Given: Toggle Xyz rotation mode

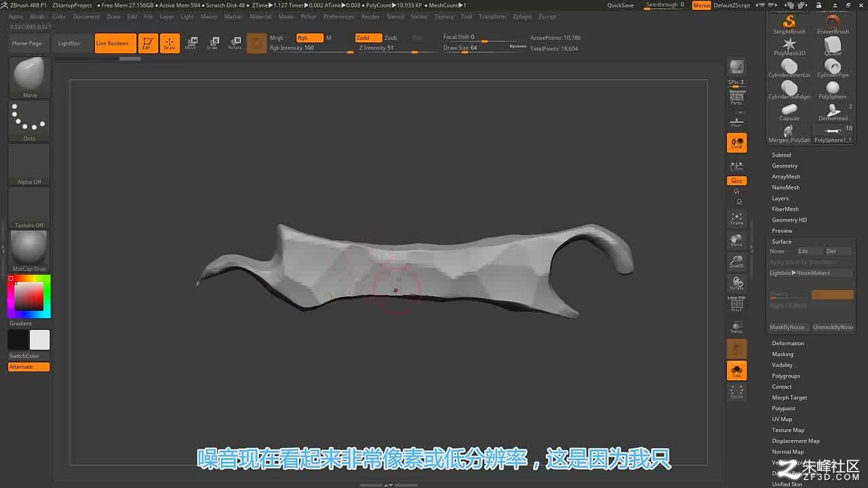Looking at the screenshot, I should point(736,181).
